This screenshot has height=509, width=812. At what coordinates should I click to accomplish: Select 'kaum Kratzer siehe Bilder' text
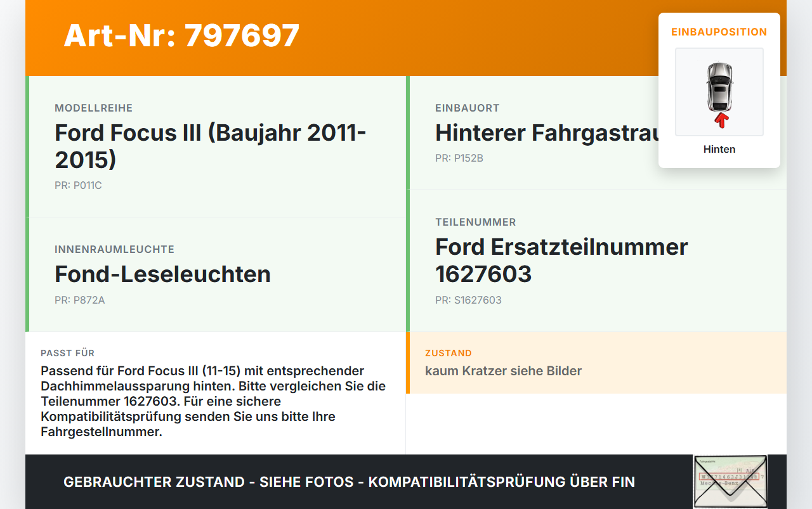503,371
